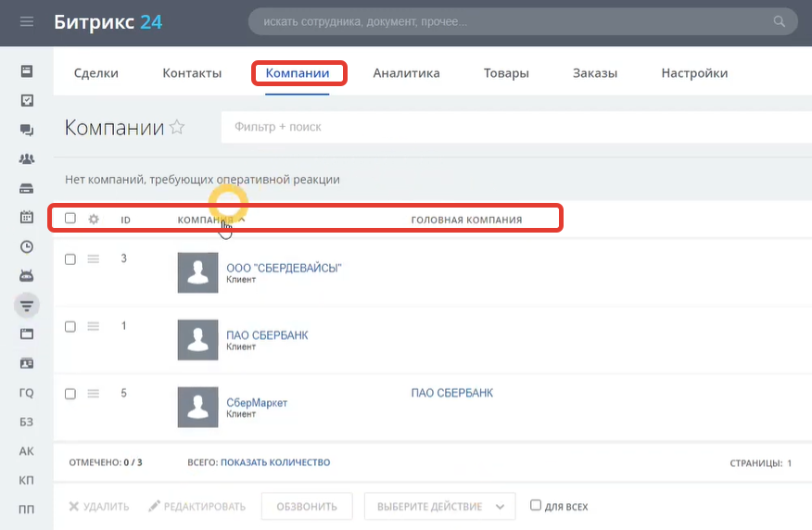
Task: Open the Товары tab
Action: click(506, 73)
